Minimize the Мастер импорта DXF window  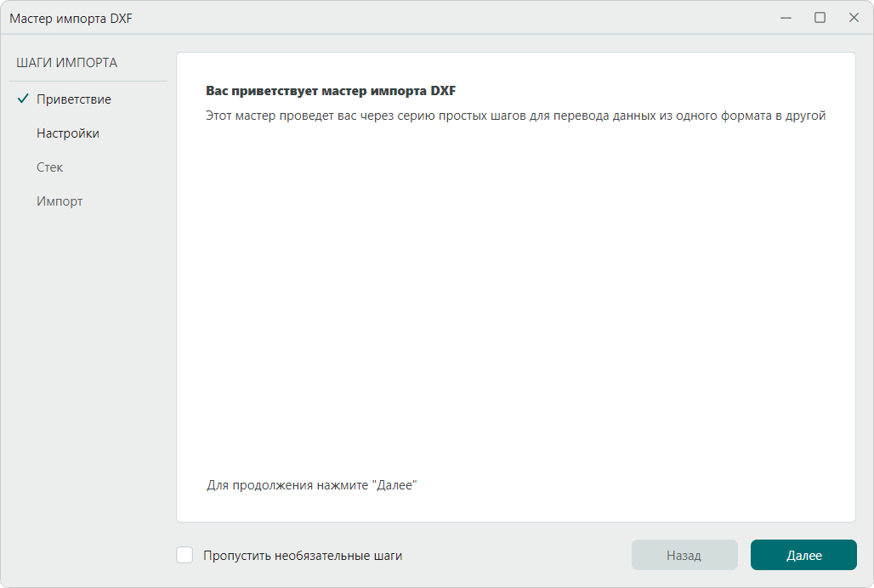(x=786, y=18)
